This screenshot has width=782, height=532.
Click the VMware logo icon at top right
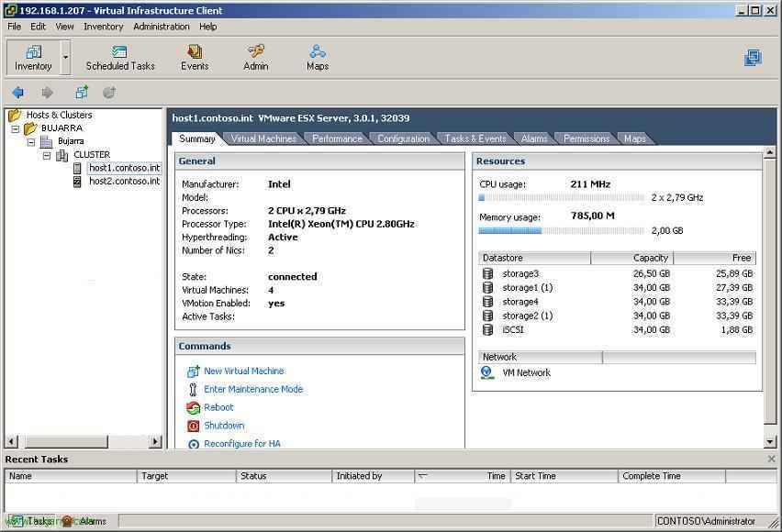coord(753,58)
